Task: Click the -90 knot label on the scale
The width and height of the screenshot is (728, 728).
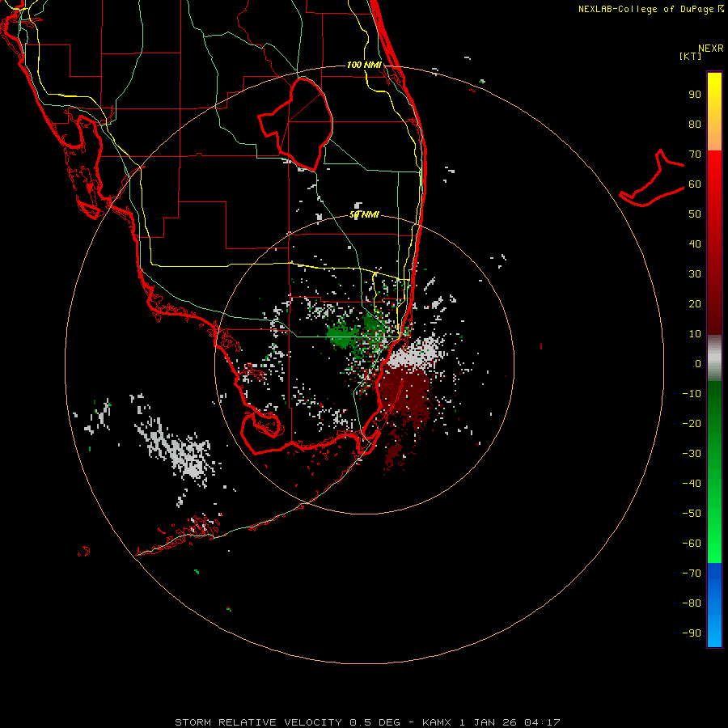Action: [692, 633]
